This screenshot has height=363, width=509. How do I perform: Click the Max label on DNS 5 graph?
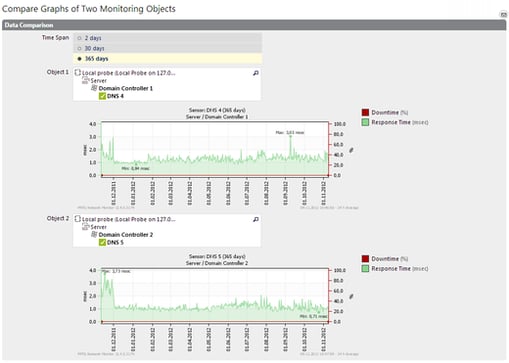point(116,271)
